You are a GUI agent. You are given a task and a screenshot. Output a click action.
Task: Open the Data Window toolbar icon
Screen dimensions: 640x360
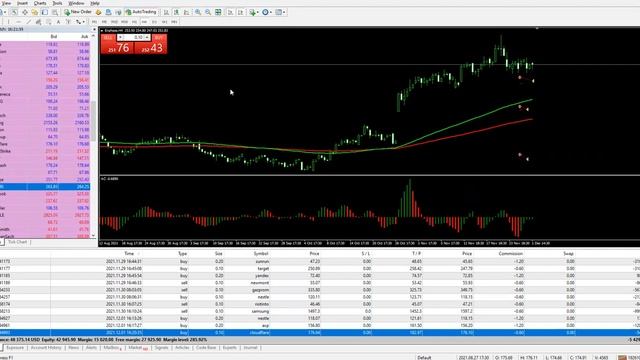(x=25, y=12)
